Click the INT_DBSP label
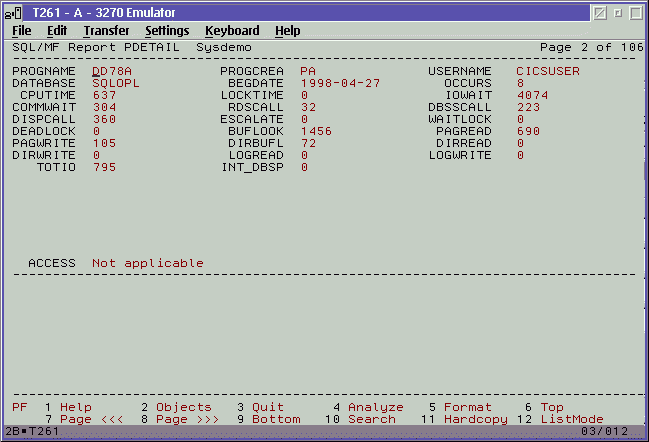 (x=252, y=167)
